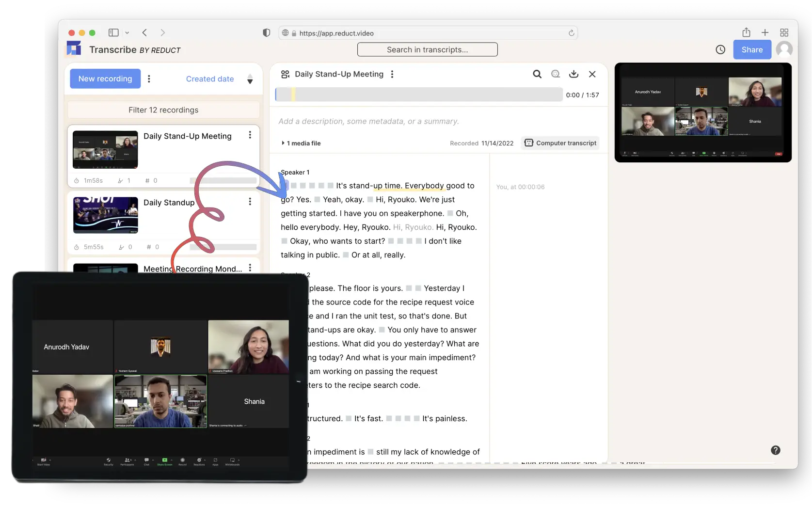Click the blue Share button
This screenshot has width=812, height=507.
coord(752,49)
